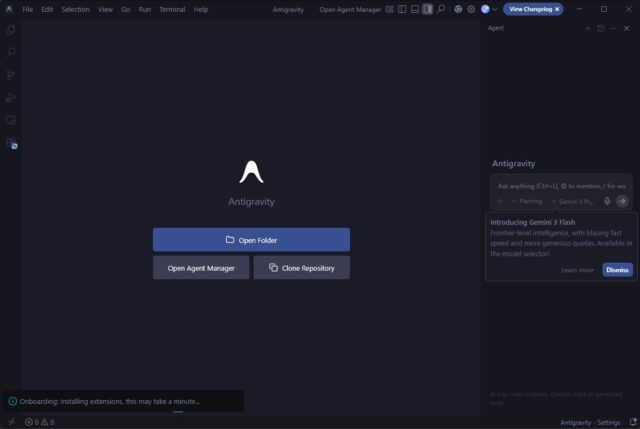The width and height of the screenshot is (640, 429).
Task: Open the Source Control view
Action: (x=11, y=75)
